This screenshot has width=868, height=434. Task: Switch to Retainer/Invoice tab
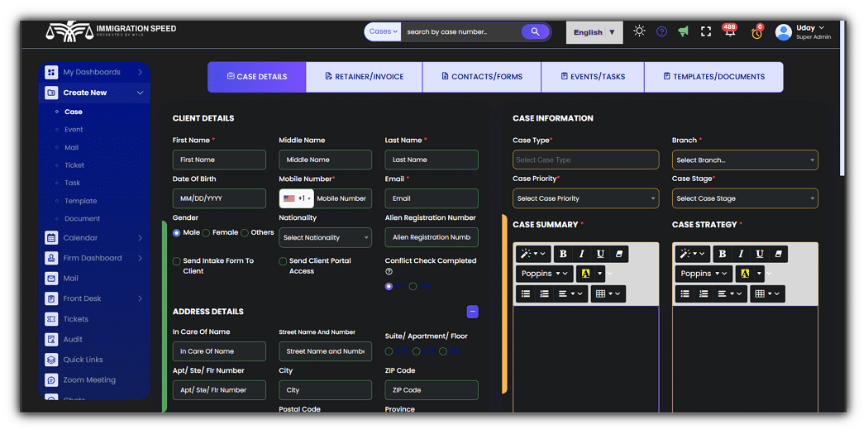point(365,77)
